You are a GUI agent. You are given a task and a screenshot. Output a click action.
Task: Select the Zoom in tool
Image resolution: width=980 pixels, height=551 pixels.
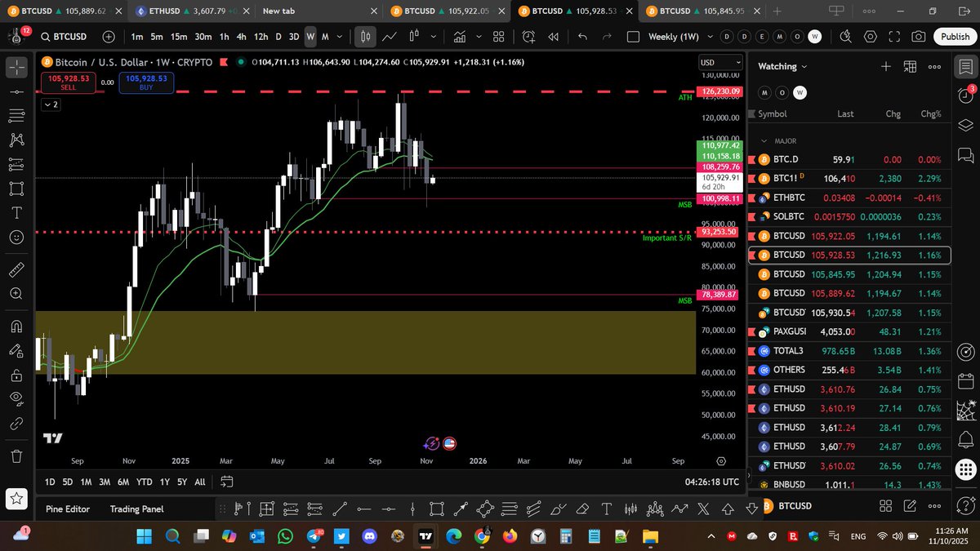tap(16, 294)
